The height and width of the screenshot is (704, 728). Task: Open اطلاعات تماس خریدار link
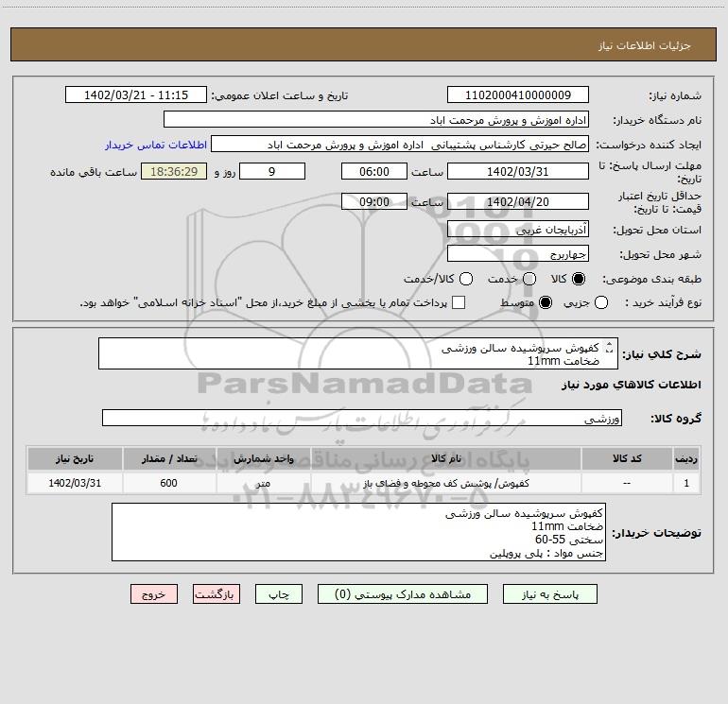point(156,145)
